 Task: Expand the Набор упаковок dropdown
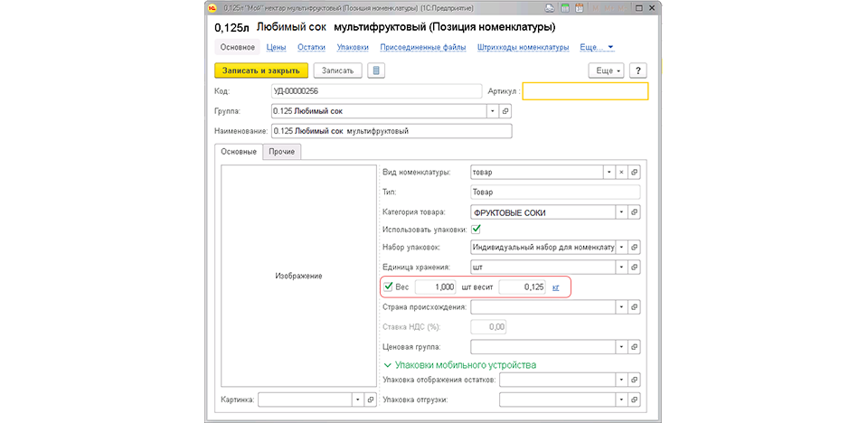tap(622, 247)
